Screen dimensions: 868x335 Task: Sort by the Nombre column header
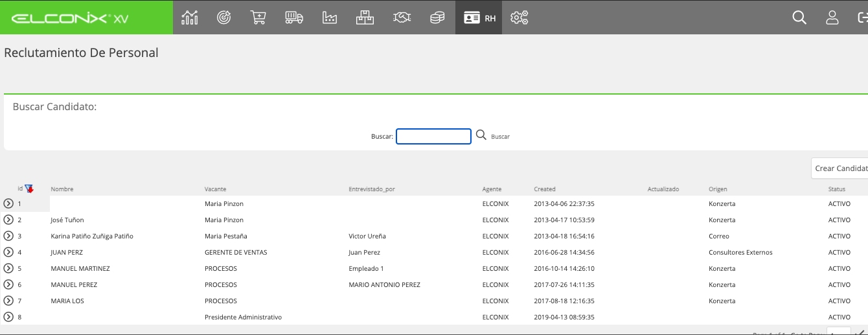point(62,189)
